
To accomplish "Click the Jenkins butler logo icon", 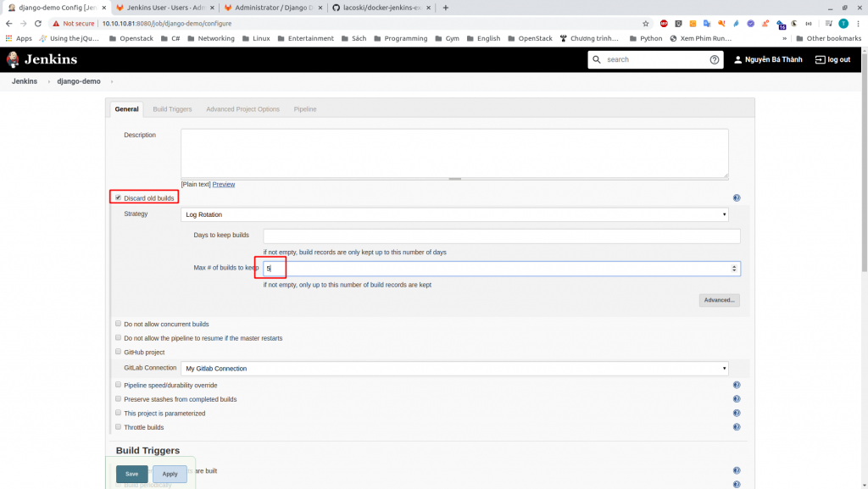I will pyautogui.click(x=13, y=59).
